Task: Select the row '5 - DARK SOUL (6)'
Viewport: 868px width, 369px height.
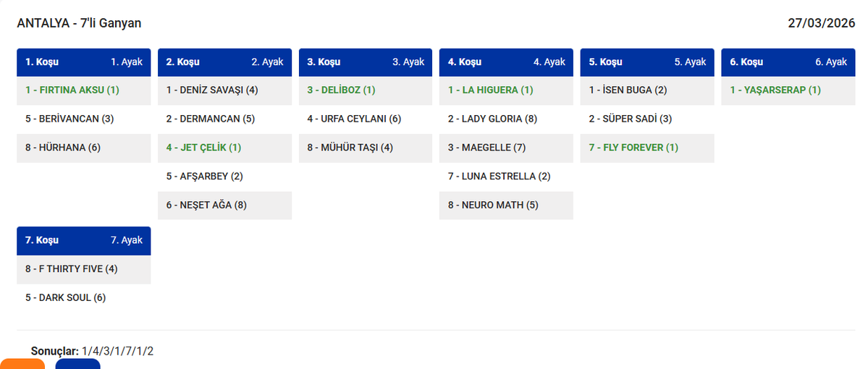Action: (83, 298)
